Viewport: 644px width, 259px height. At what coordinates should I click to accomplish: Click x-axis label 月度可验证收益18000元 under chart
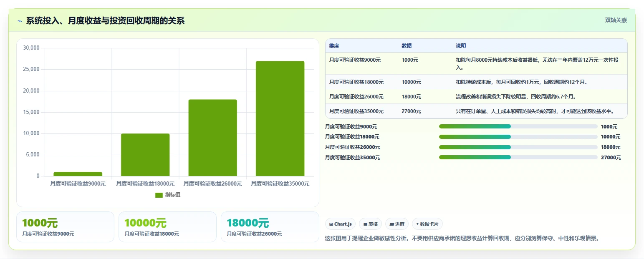tap(145, 184)
